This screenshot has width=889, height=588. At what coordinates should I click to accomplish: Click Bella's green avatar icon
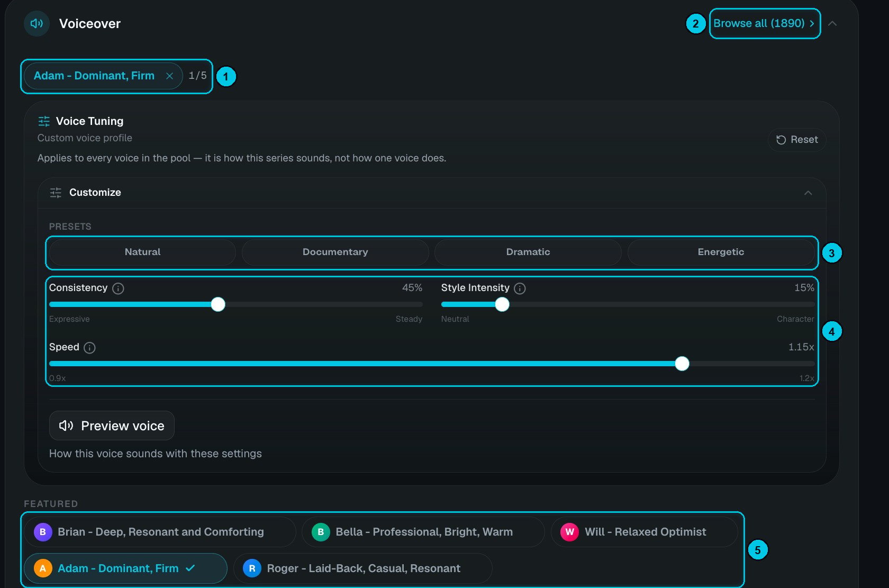[x=321, y=532]
